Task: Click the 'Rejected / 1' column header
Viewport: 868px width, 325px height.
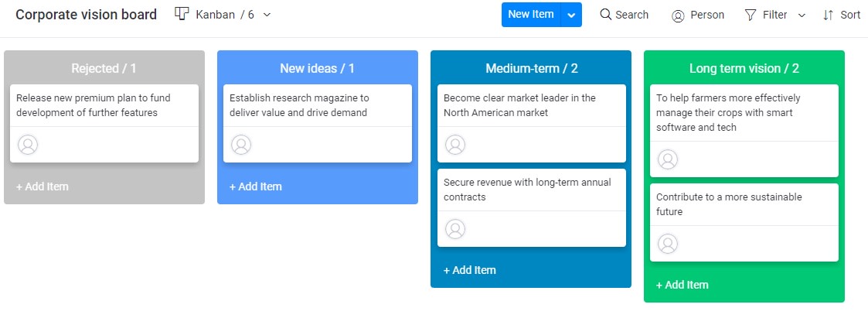Action: click(104, 68)
